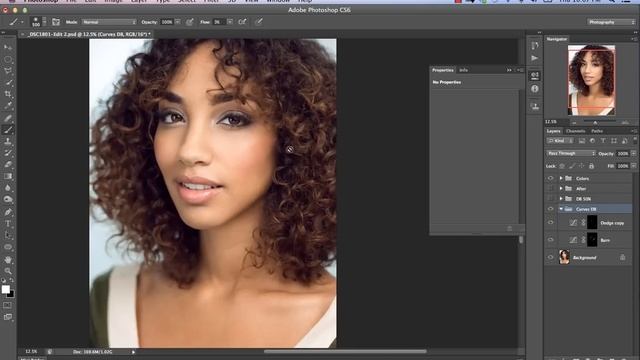Viewport: 640px width, 360px height.
Task: Hide the Curves DB group
Action: (550, 209)
